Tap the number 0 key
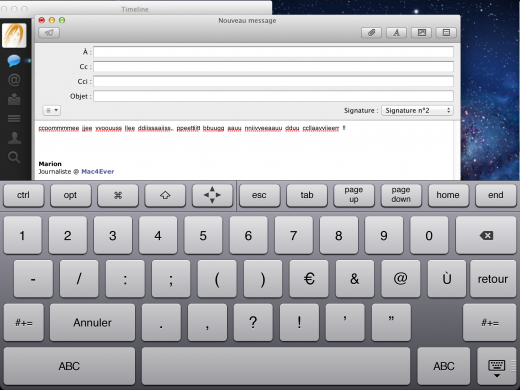This screenshot has width=520, height=390. [x=429, y=235]
